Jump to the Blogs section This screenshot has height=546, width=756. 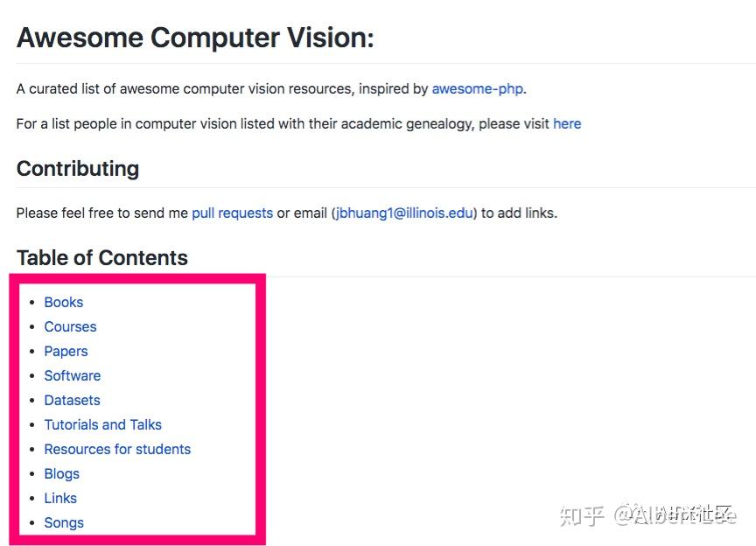[x=61, y=473]
